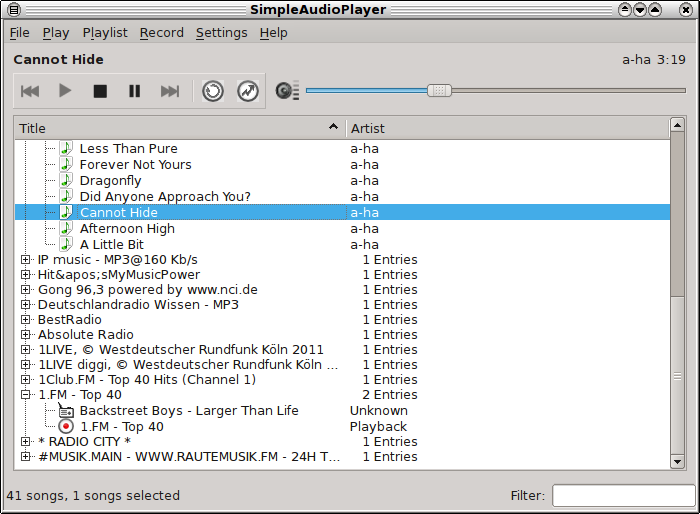700x514 pixels.
Task: Open the Playlist menu
Action: pos(105,33)
